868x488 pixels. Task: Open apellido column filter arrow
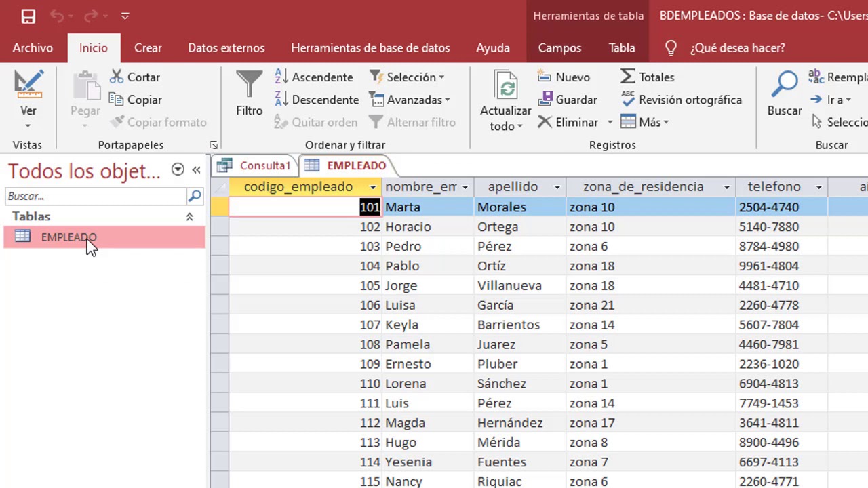557,187
